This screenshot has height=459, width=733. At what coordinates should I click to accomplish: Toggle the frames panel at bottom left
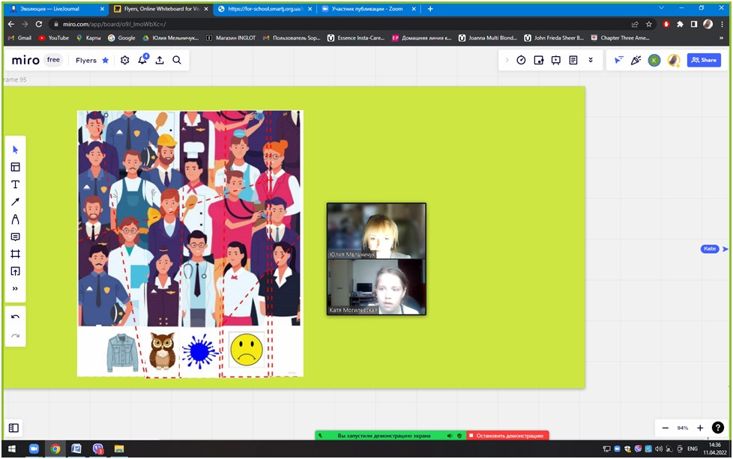pyautogui.click(x=14, y=428)
